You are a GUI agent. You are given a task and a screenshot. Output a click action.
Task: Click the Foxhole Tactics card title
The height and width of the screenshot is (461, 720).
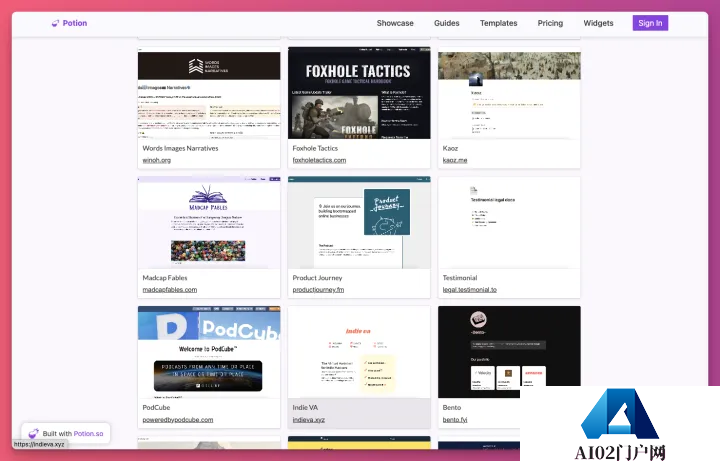[315, 148]
